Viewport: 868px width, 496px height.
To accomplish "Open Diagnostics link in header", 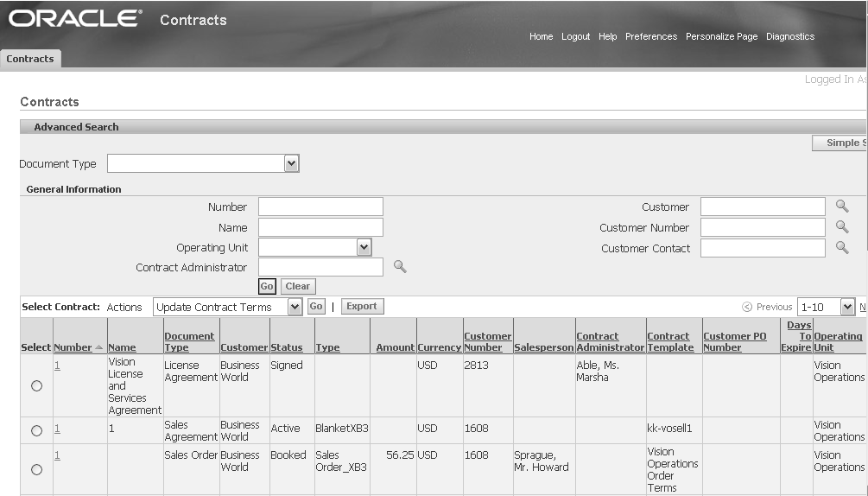I will tap(790, 36).
